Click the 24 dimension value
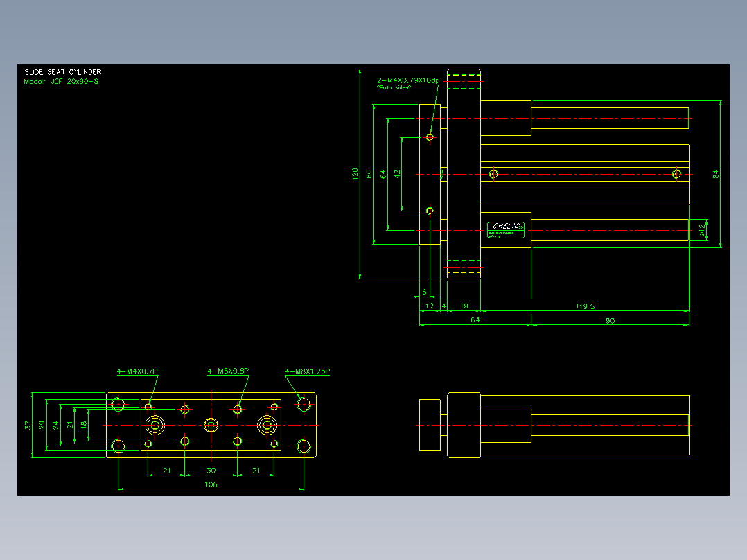This screenshot has width=747, height=560. (x=55, y=425)
